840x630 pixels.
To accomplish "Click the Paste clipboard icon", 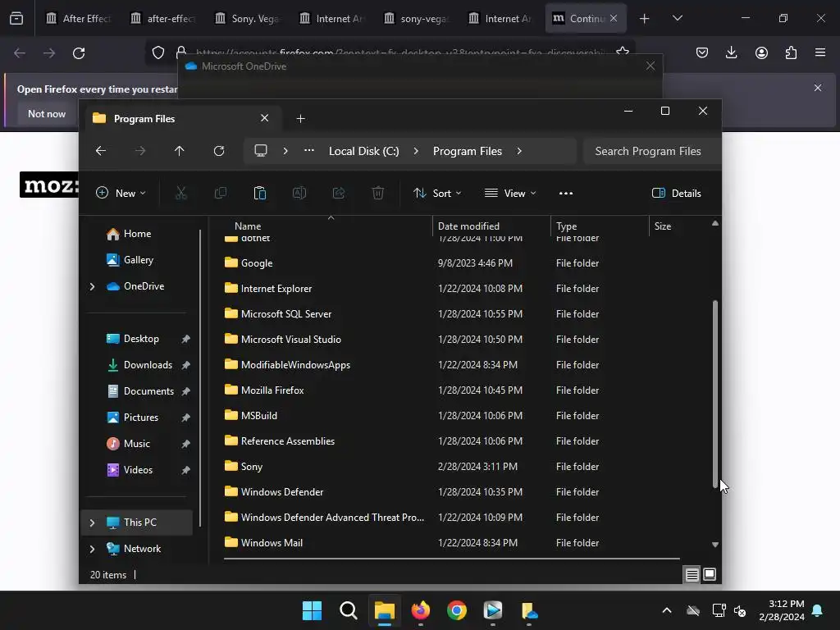I will pyautogui.click(x=260, y=194).
